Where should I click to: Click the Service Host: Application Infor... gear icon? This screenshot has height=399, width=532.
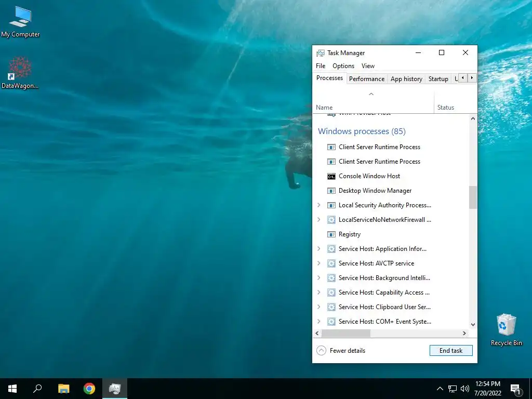tap(331, 249)
